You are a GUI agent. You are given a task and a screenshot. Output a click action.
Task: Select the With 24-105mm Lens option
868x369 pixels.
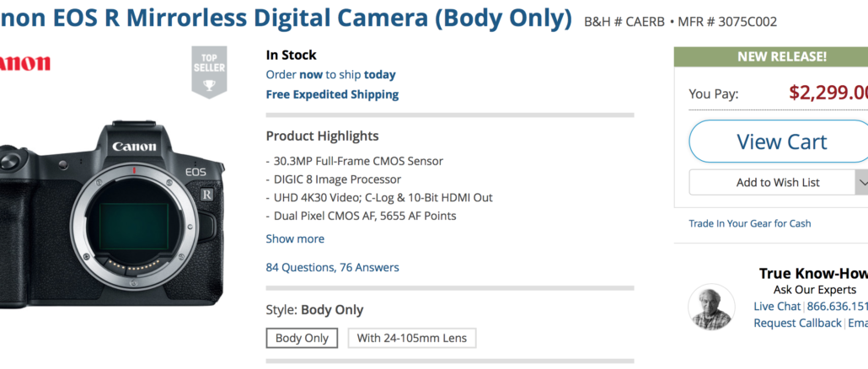tap(412, 338)
